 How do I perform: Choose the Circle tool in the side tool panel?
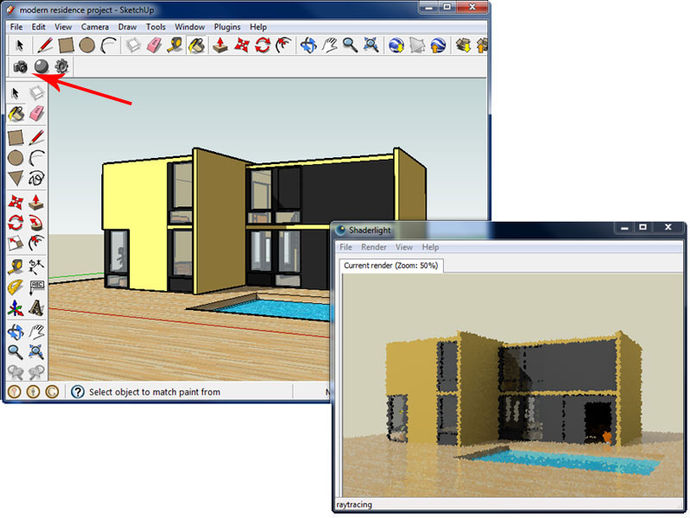click(16, 158)
